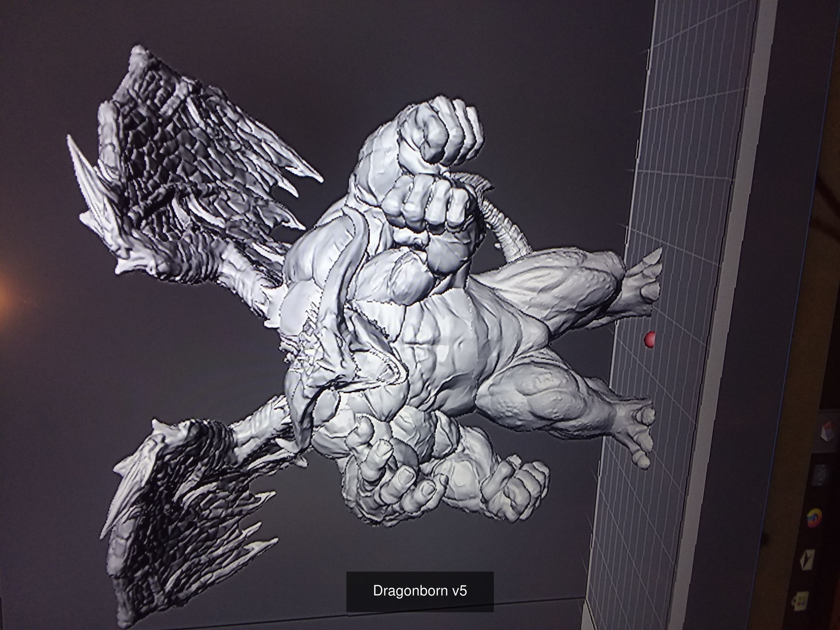Image resolution: width=840 pixels, height=630 pixels.
Task: Open the Mail app taskbar icon
Action: point(808,559)
